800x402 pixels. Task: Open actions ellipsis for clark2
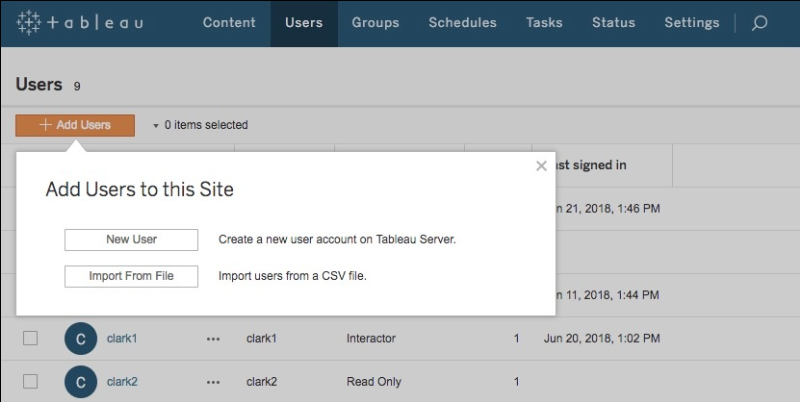tap(213, 382)
